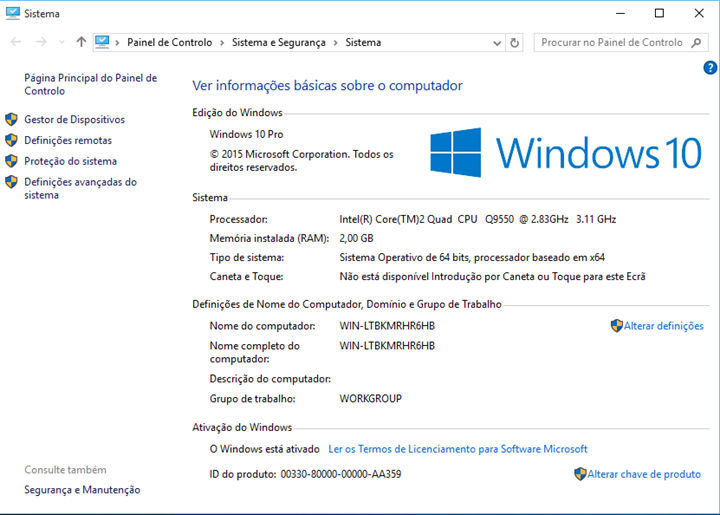The width and height of the screenshot is (720, 515).
Task: Click the shield icon beside Definições avançadas do sistema
Action: [x=11, y=182]
